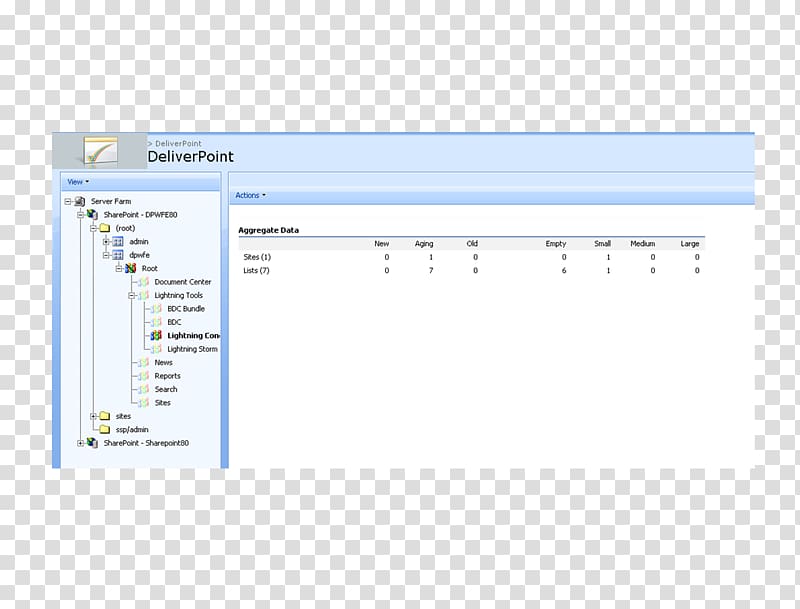This screenshot has width=800, height=609.
Task: Open the Actions dropdown menu
Action: (x=251, y=195)
